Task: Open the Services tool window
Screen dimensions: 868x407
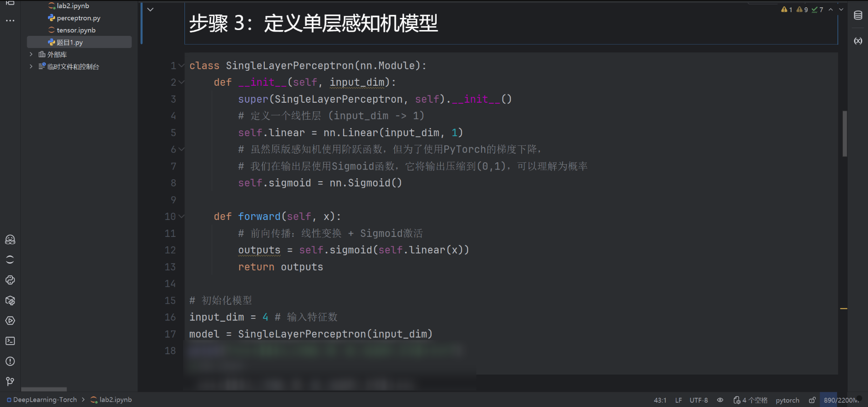Action: [10, 321]
